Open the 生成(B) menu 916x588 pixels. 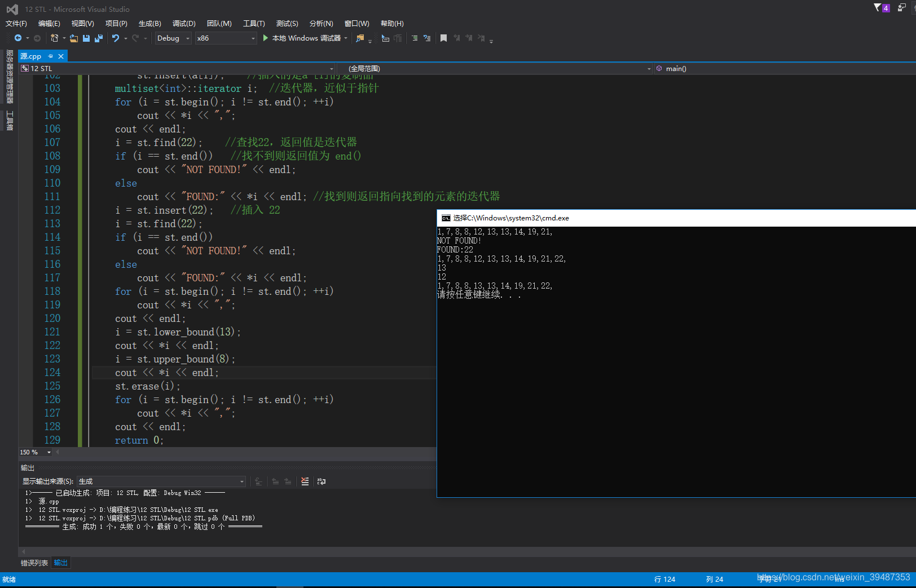click(149, 23)
